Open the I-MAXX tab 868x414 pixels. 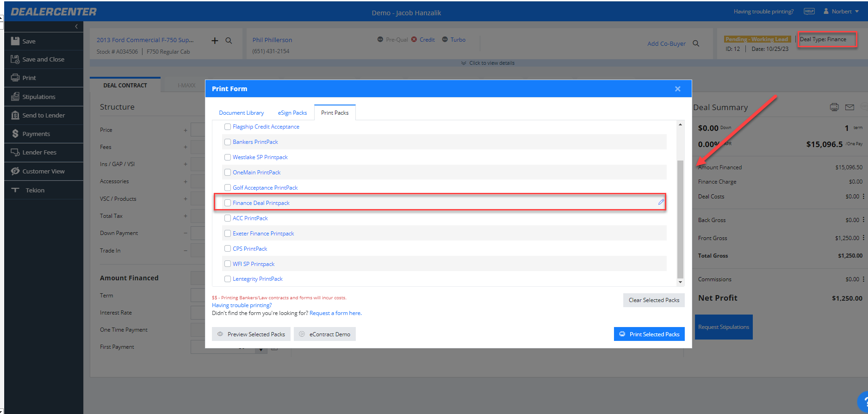point(186,86)
